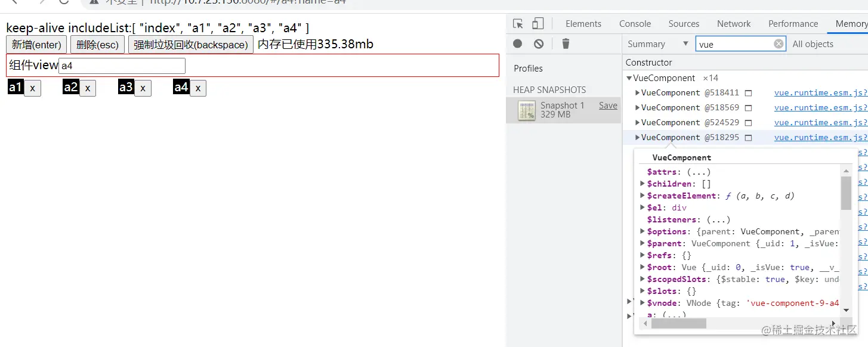Screen dimensions: 868x347
Task: Open the Performance tab
Action: pos(793,24)
